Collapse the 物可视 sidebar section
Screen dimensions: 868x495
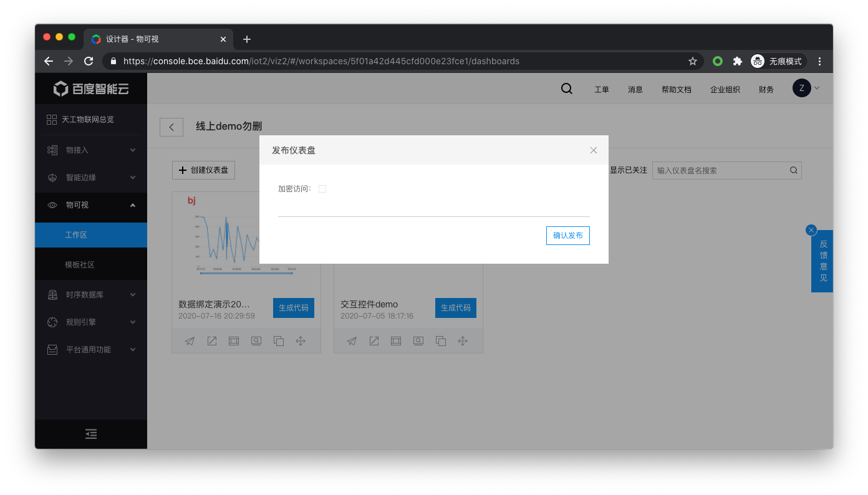tap(91, 205)
